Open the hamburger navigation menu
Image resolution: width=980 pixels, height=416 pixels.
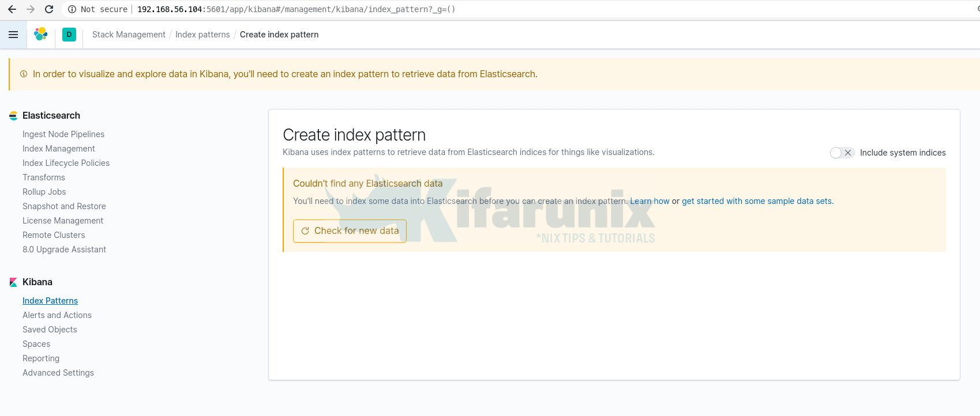(13, 35)
